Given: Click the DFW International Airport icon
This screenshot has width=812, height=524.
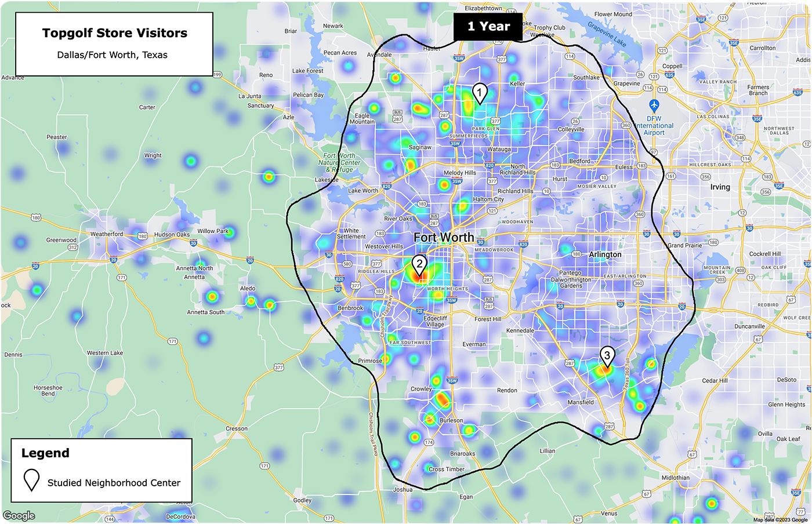Looking at the screenshot, I should click(x=654, y=106).
